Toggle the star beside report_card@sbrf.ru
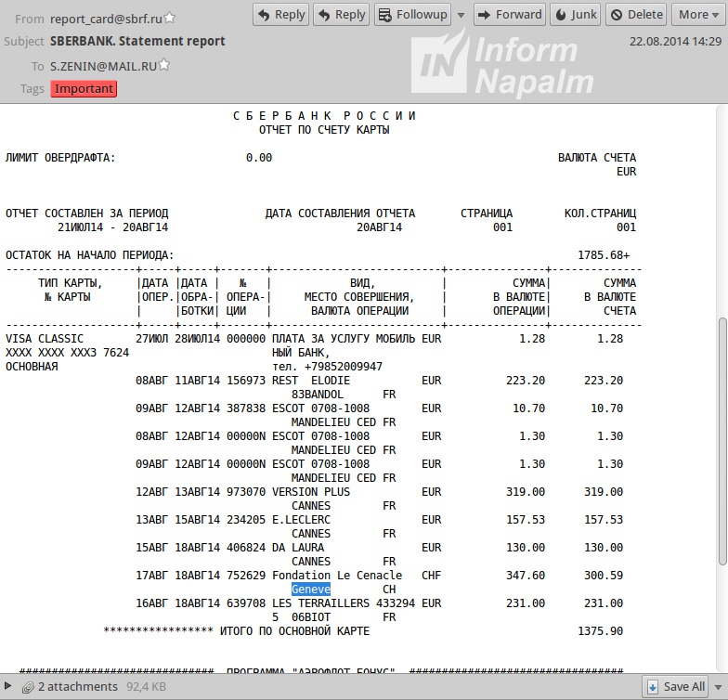The height and width of the screenshot is (700, 728). (x=168, y=19)
